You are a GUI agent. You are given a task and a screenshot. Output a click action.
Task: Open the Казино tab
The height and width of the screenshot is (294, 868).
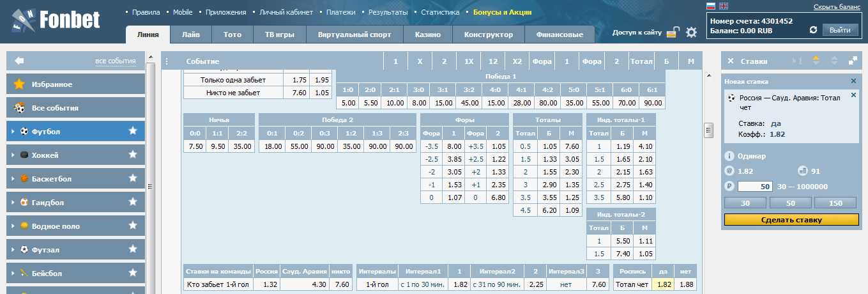(x=428, y=35)
